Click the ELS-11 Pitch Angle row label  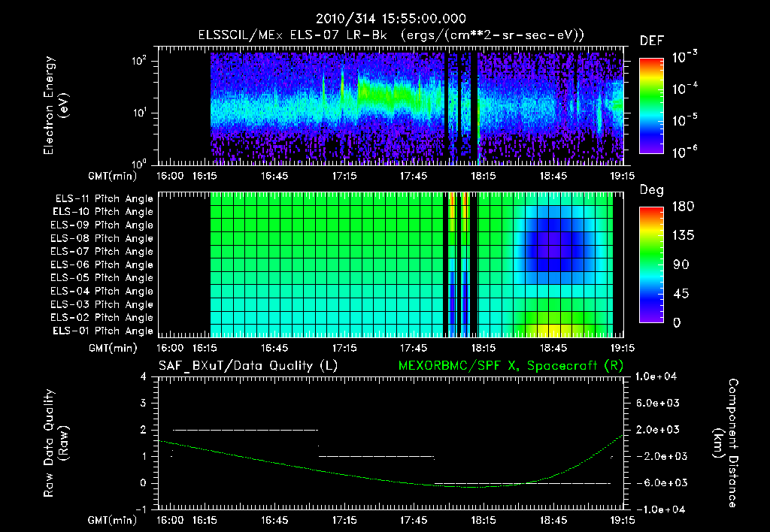click(x=104, y=199)
